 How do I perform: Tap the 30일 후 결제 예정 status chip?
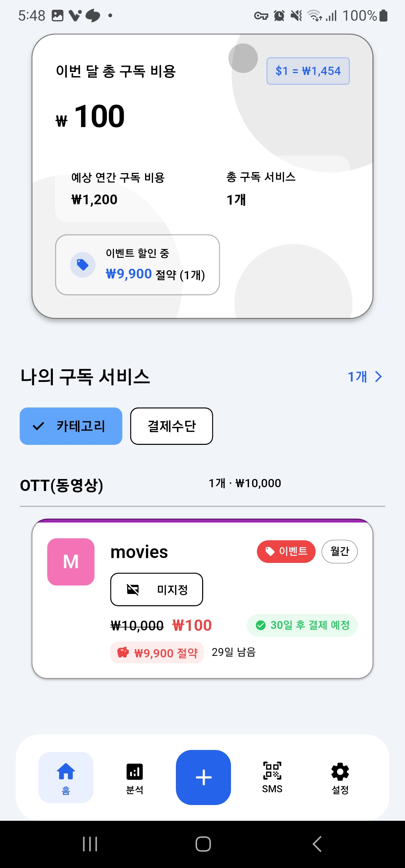click(302, 625)
